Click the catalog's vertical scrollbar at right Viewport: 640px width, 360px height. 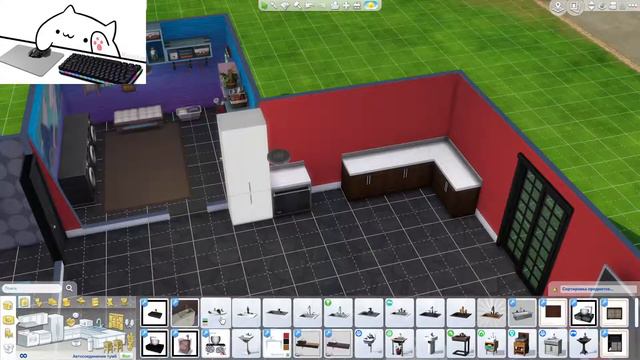click(x=637, y=314)
